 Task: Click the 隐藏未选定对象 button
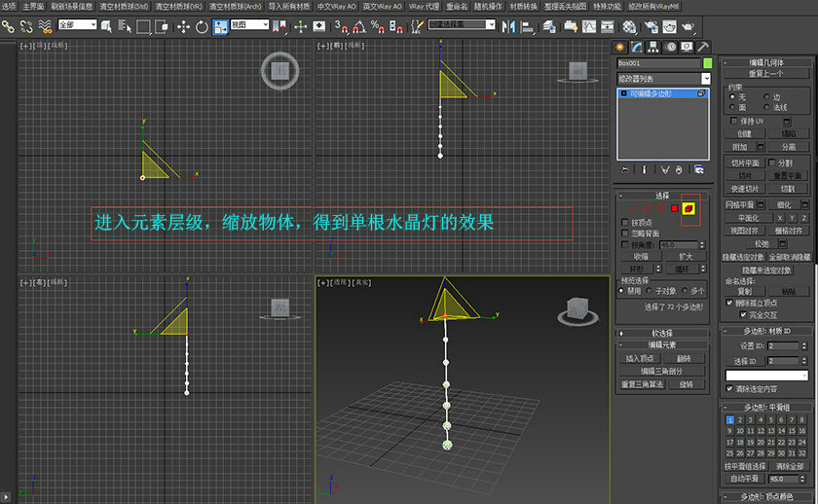point(766,270)
